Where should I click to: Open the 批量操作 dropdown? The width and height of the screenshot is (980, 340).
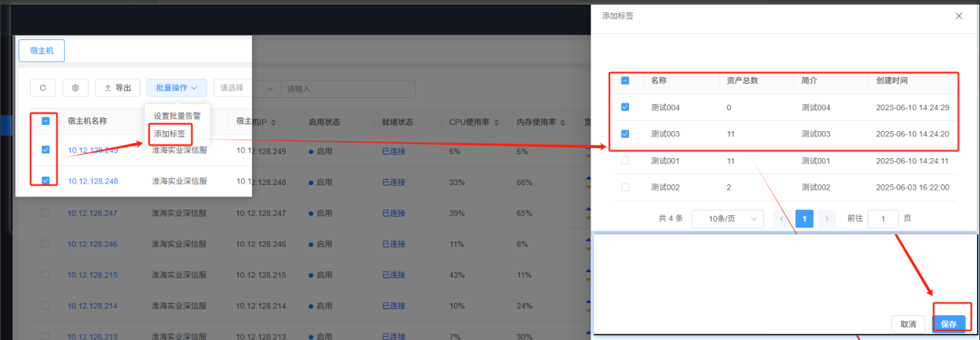point(177,88)
